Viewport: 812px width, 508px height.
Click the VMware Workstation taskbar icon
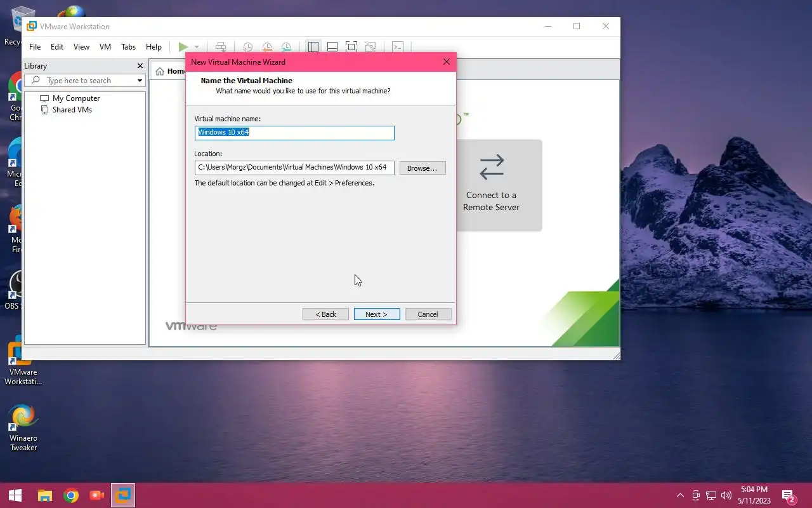click(x=124, y=495)
